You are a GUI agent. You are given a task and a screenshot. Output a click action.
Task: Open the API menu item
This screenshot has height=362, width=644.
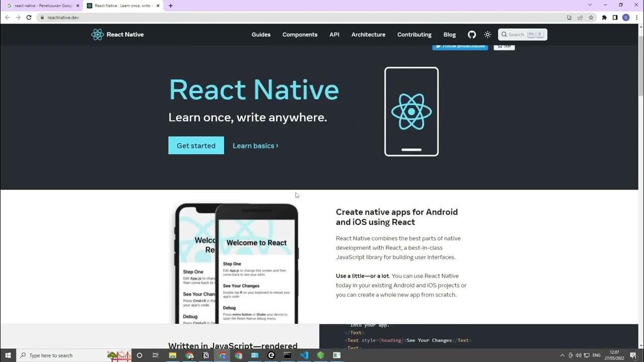click(x=335, y=35)
